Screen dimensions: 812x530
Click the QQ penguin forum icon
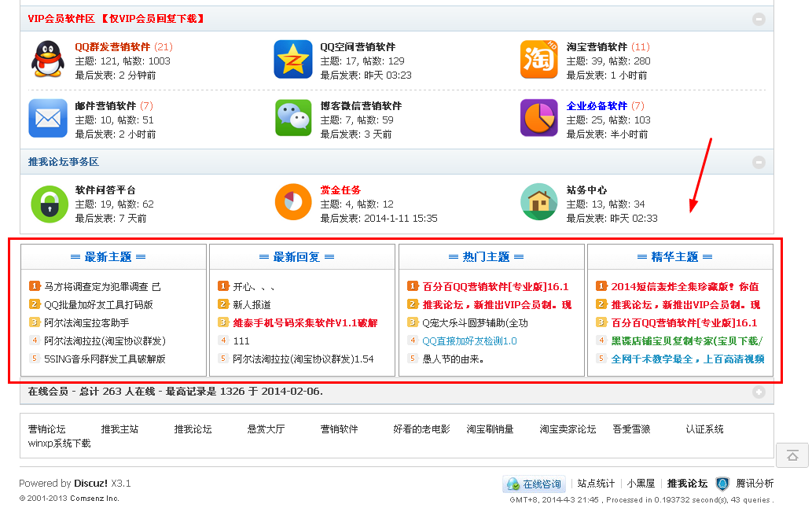48,61
